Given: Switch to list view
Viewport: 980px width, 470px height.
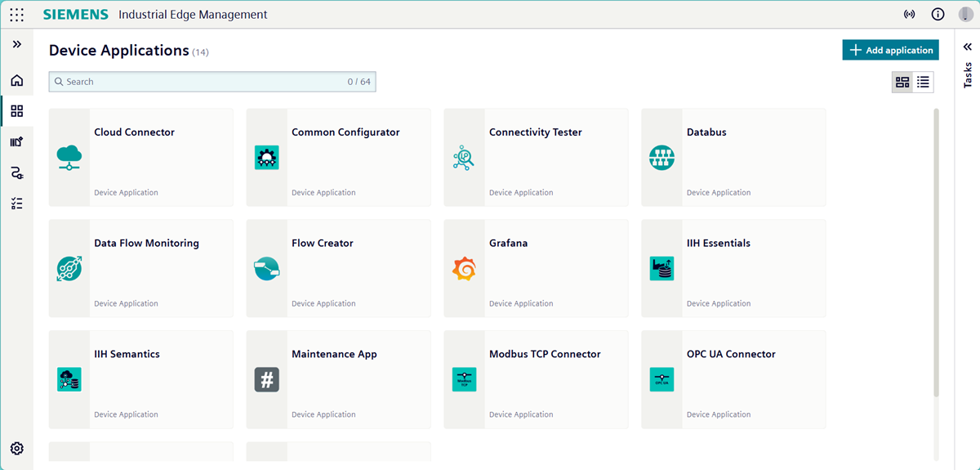Looking at the screenshot, I should pyautogui.click(x=923, y=82).
